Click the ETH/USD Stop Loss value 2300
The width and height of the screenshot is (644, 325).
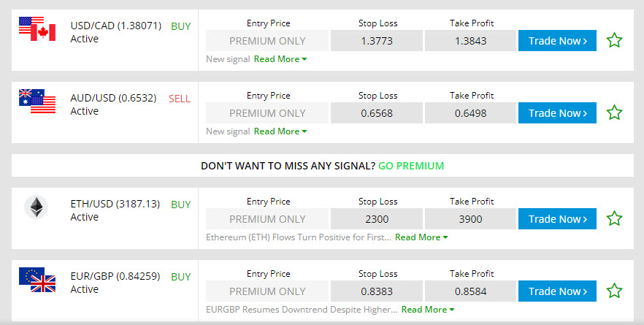point(376,219)
